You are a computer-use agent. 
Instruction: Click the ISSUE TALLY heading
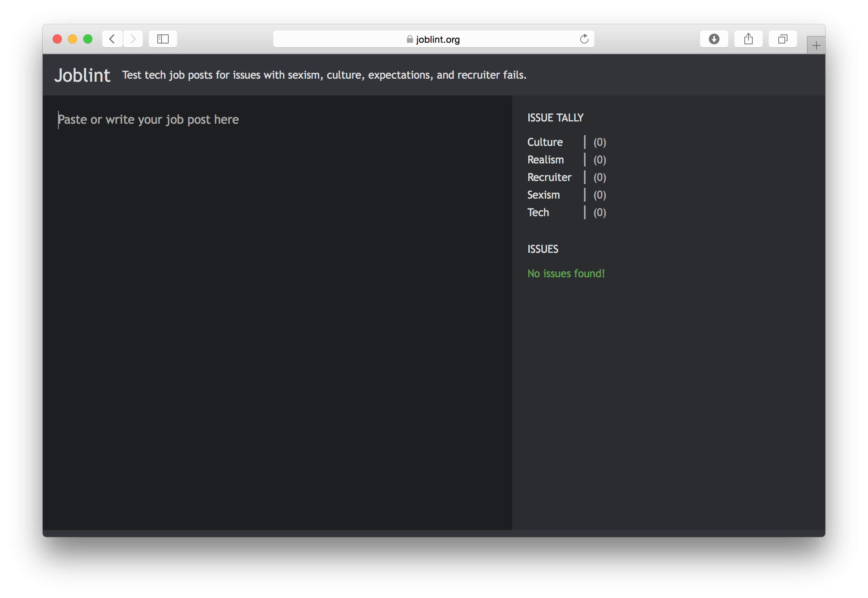[x=555, y=118]
